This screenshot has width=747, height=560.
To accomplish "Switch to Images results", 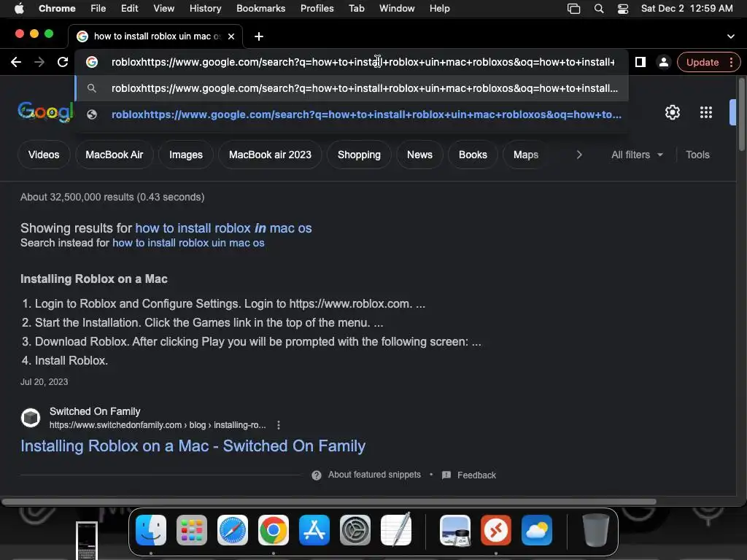I will [186, 155].
